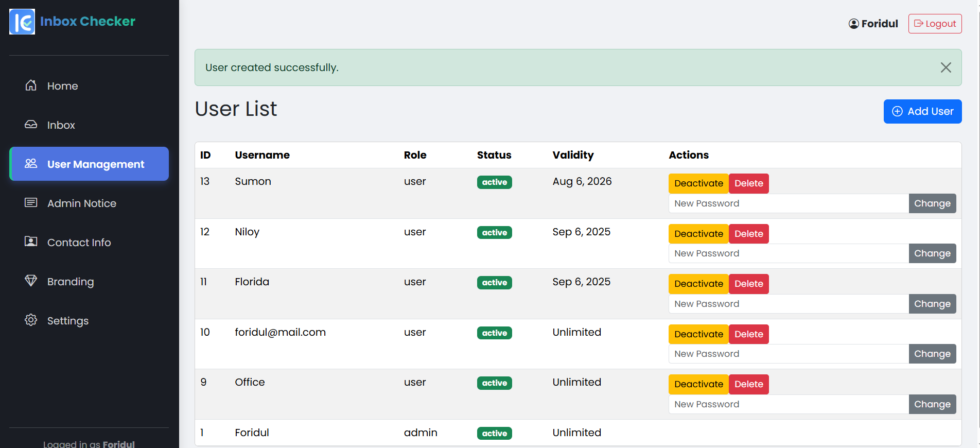Viewport: 980px width, 448px height.
Task: Click the Add User button
Action: point(922,111)
